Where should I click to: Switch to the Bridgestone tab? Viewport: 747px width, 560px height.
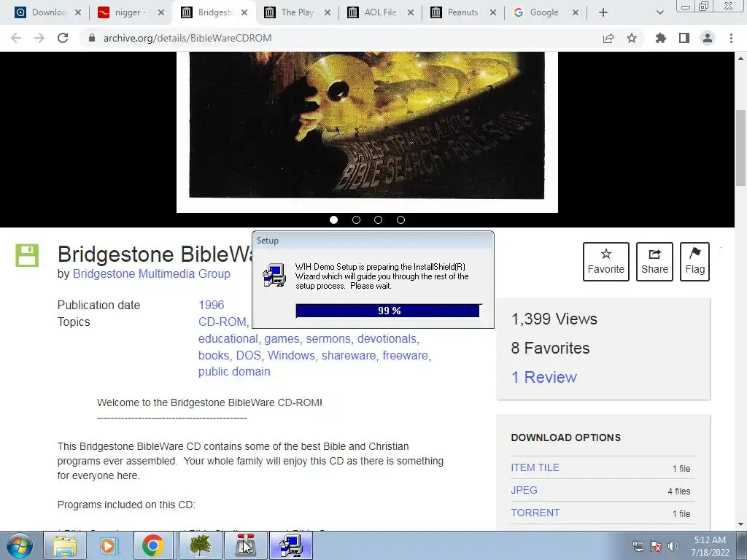pos(214,12)
